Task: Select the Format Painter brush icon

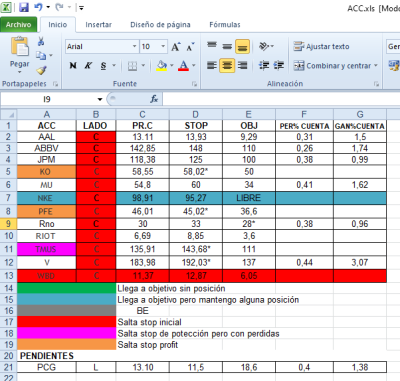Action: tap(41, 70)
